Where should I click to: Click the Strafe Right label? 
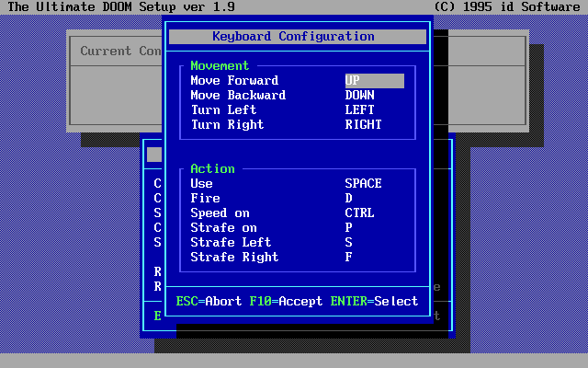click(x=234, y=258)
